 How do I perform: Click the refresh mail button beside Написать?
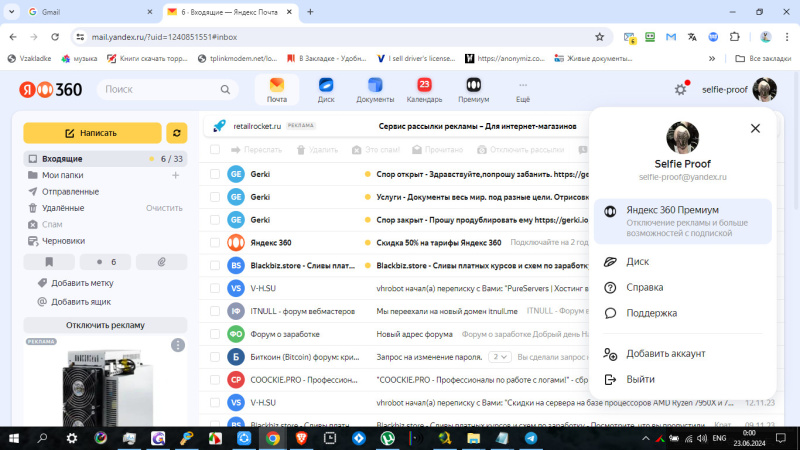(177, 133)
